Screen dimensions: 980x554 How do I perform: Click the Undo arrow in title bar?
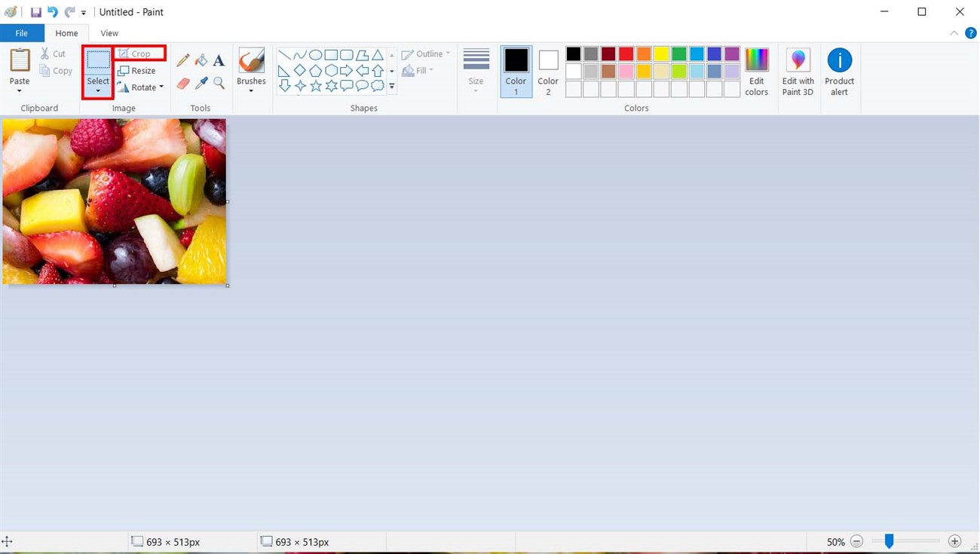pos(52,12)
